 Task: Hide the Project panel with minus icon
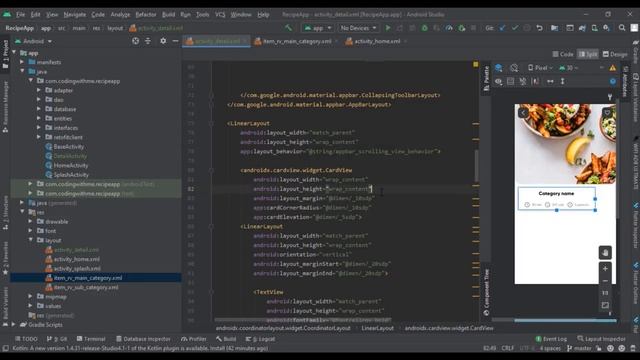click(175, 41)
